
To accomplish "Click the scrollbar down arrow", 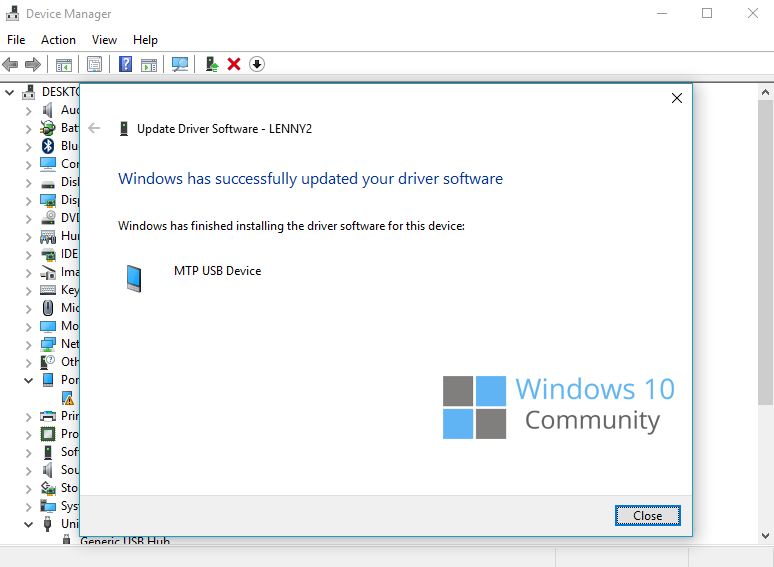I will 765,536.
